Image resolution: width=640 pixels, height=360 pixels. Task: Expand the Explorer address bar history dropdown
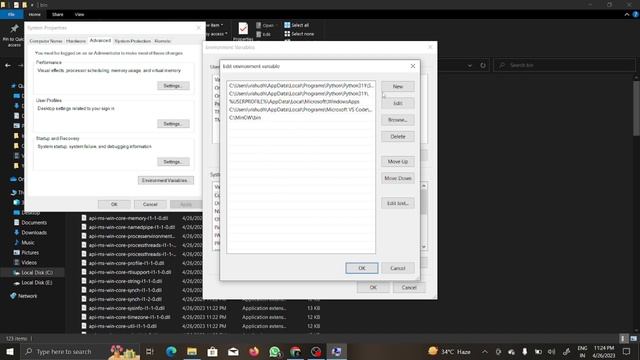click(470, 65)
